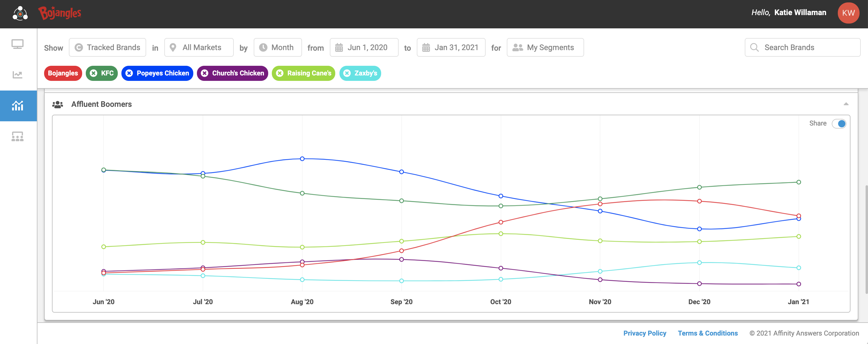Open the My Segments dropdown
This screenshot has width=868, height=344.
coord(545,47)
